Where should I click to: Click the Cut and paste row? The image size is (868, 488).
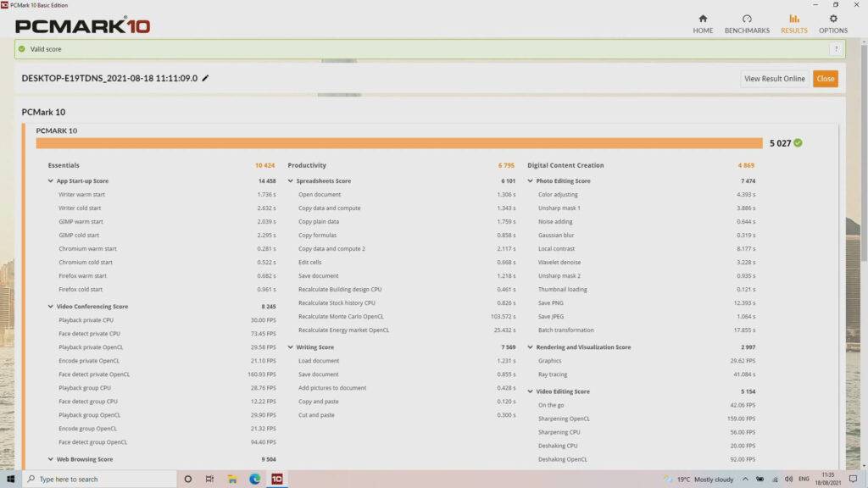[x=406, y=415]
